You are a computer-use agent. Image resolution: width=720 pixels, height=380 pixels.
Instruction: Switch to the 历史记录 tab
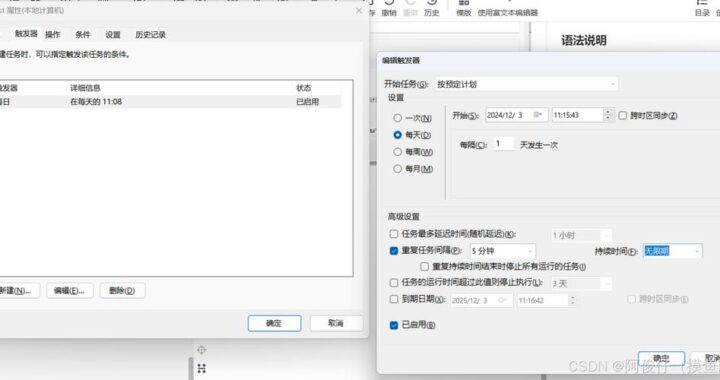pyautogui.click(x=150, y=34)
